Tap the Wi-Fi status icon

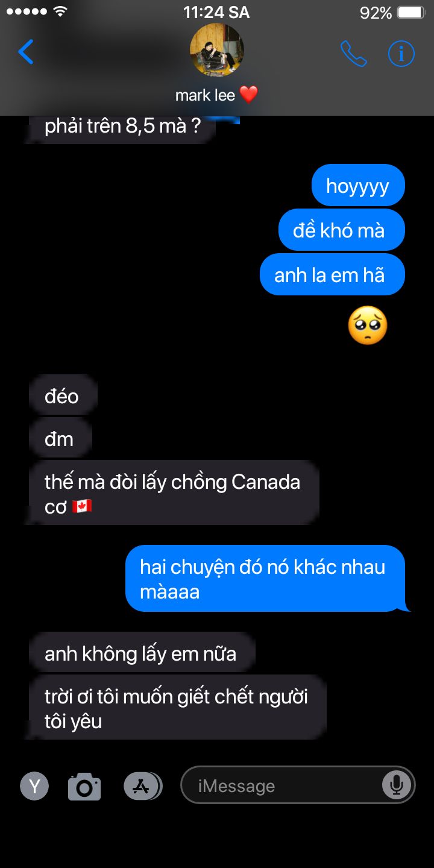click(x=60, y=11)
